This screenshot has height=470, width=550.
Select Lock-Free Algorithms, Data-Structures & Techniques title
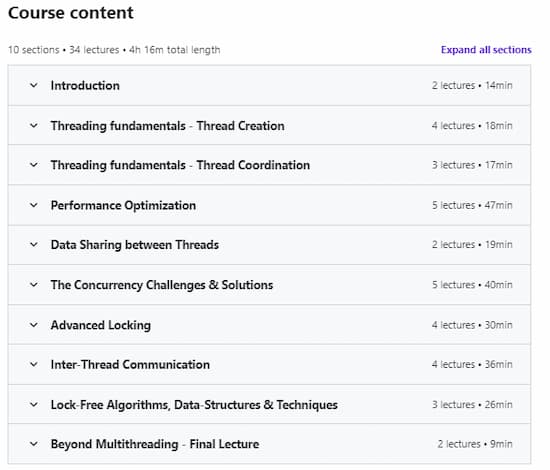tap(194, 405)
